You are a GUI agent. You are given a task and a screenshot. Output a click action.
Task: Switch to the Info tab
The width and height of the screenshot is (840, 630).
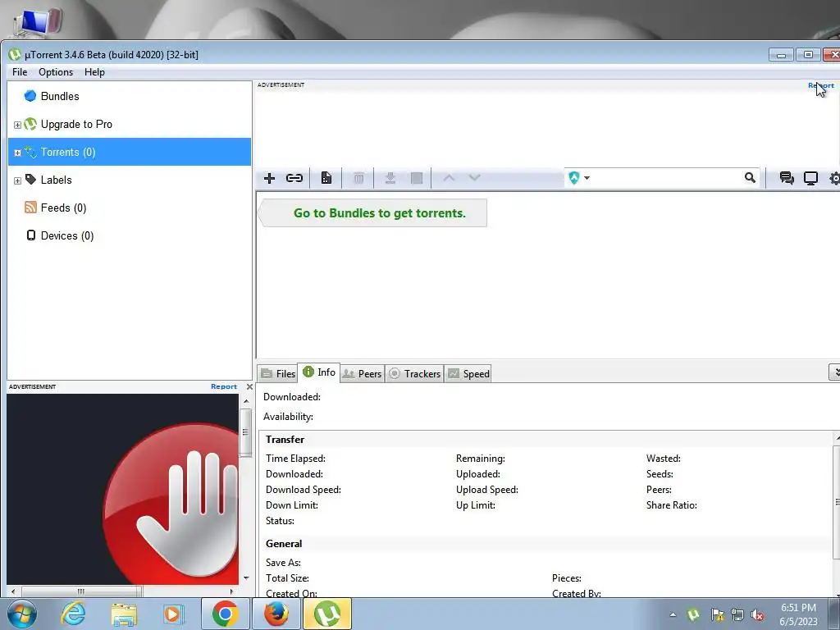(319, 372)
